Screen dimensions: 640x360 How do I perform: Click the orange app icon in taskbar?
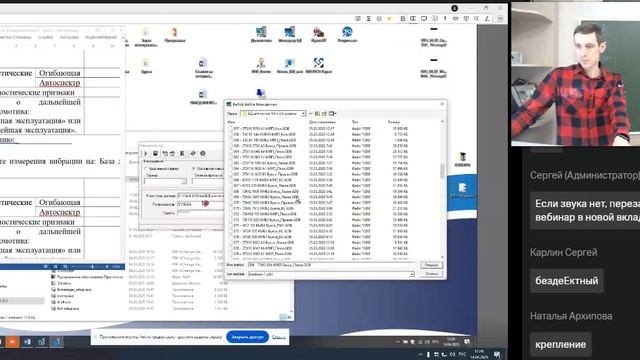12,341
